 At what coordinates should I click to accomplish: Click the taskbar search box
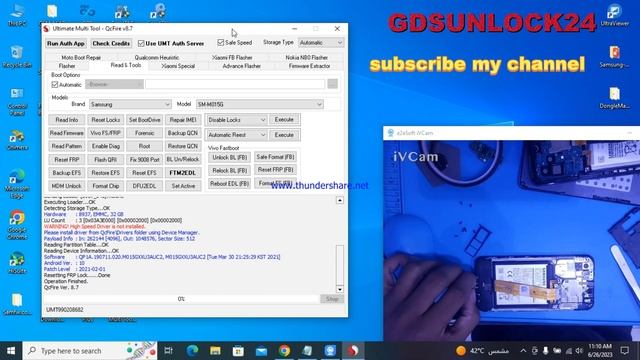click(90, 351)
